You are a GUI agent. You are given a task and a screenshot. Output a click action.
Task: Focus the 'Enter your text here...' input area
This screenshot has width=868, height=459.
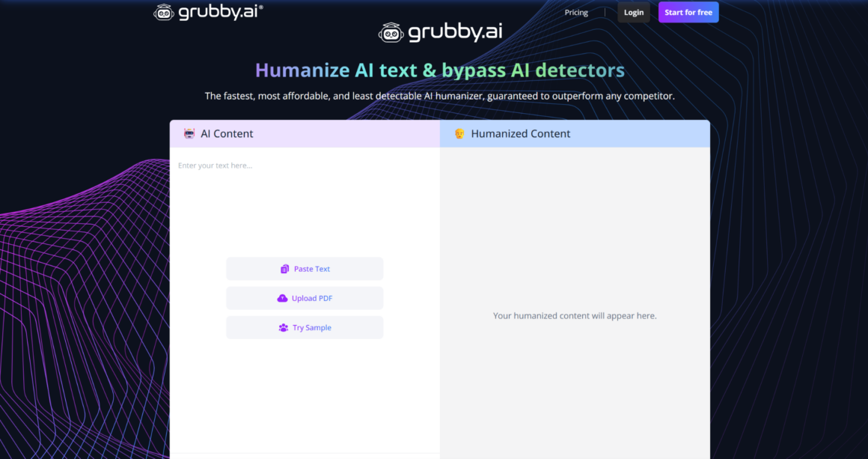click(305, 300)
